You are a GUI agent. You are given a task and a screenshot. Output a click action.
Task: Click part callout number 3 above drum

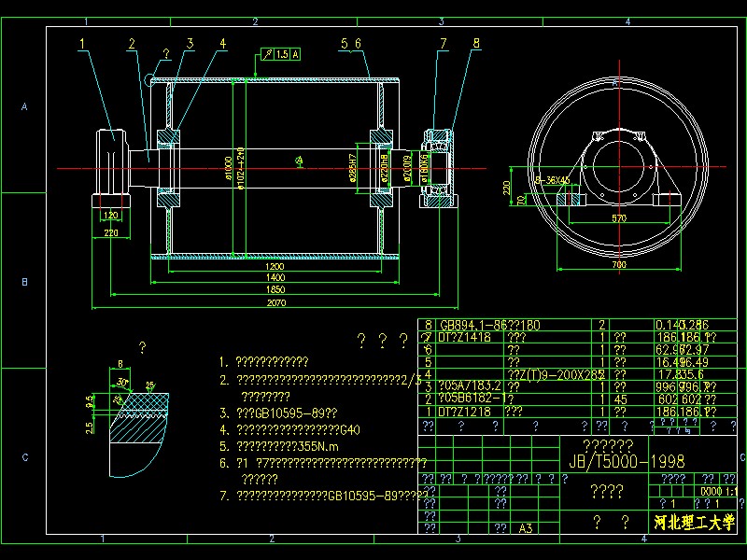click(190, 44)
